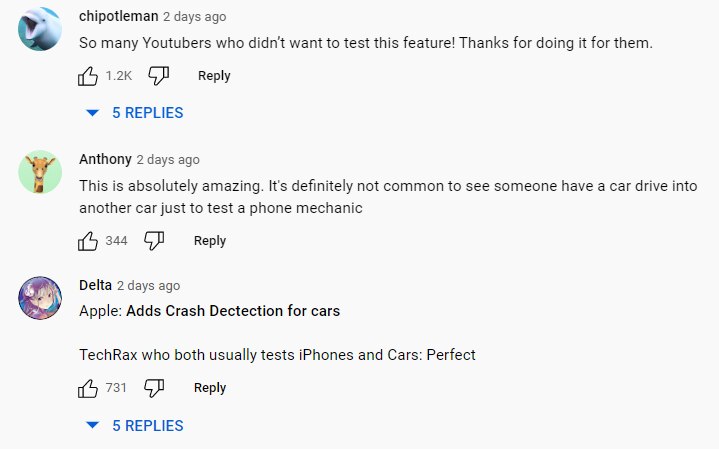
Task: Open Anthony's comment timestamp link
Action: click(x=168, y=159)
